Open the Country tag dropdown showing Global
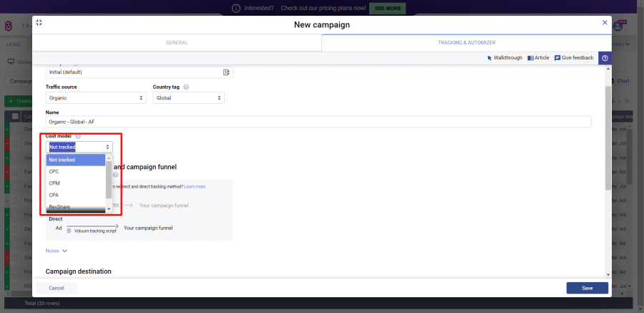The image size is (644, 313). click(188, 98)
